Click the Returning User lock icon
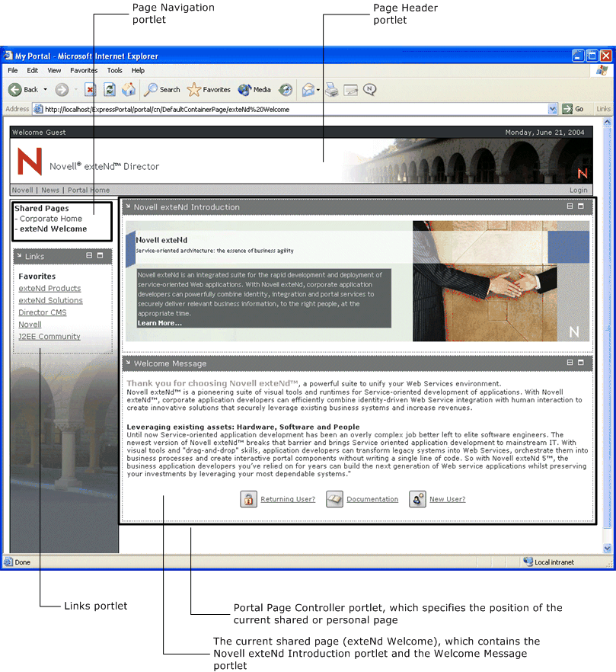This screenshot has height=672, width=616. click(248, 499)
